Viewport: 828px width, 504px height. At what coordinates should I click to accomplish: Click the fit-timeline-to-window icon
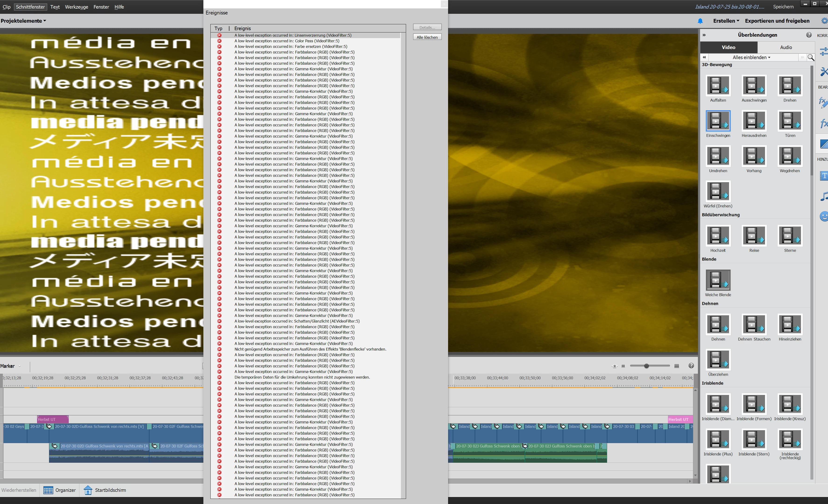[614, 366]
